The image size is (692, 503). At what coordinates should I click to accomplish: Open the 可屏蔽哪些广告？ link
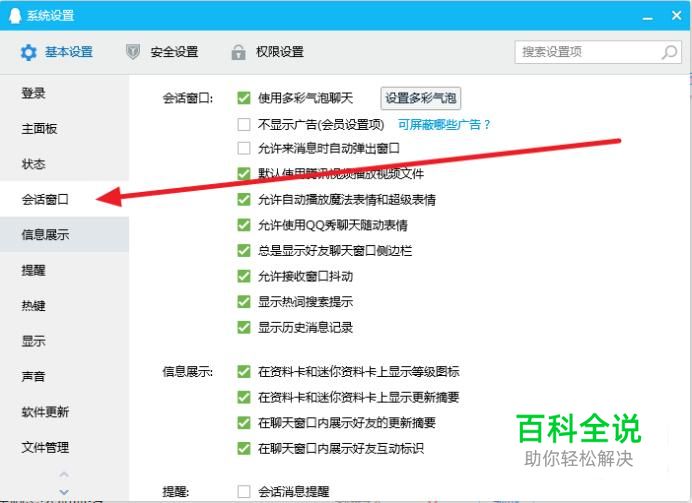[444, 125]
